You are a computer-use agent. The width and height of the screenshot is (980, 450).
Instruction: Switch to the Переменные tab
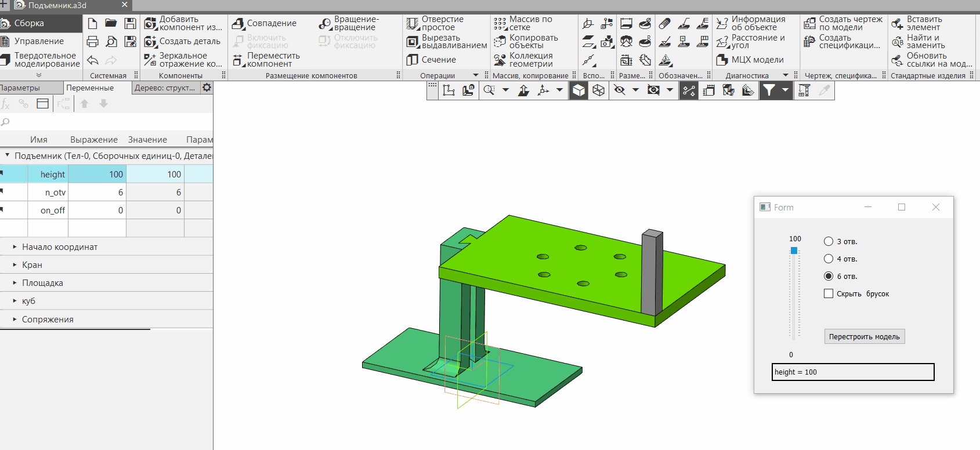point(90,88)
